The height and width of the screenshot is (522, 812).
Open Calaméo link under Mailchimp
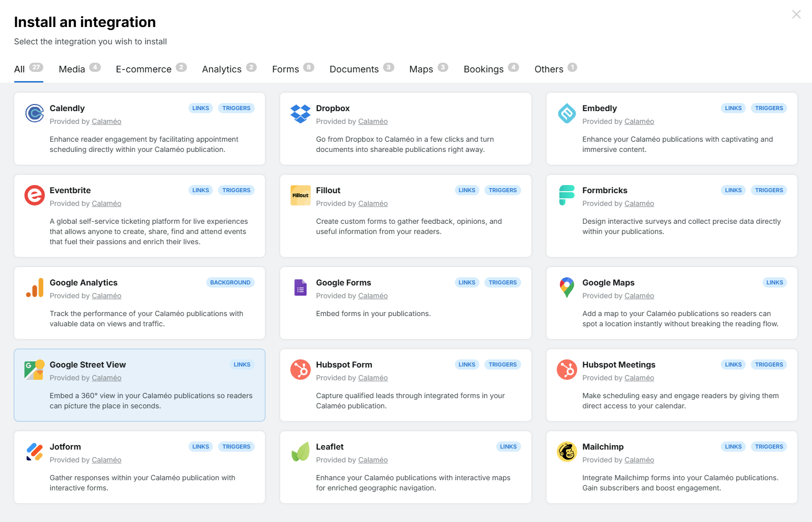639,460
